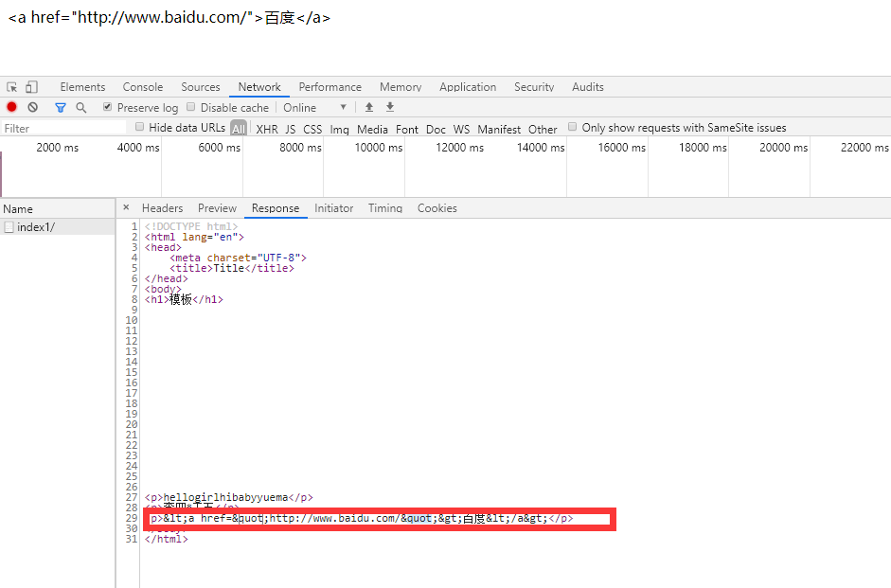
Task: Click the hellogirlhibabyyuema paragraph line
Action: pyautogui.click(x=228, y=497)
